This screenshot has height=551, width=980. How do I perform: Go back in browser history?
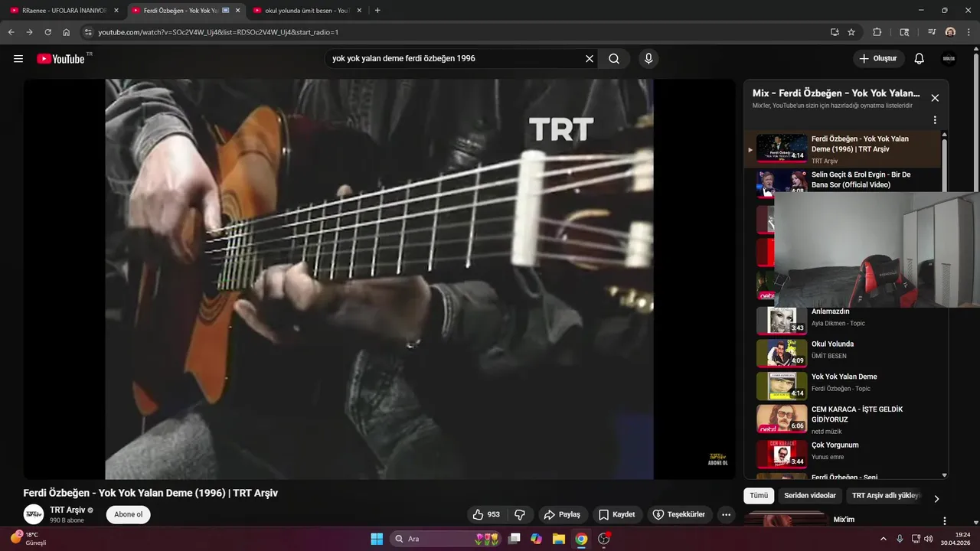(x=11, y=32)
